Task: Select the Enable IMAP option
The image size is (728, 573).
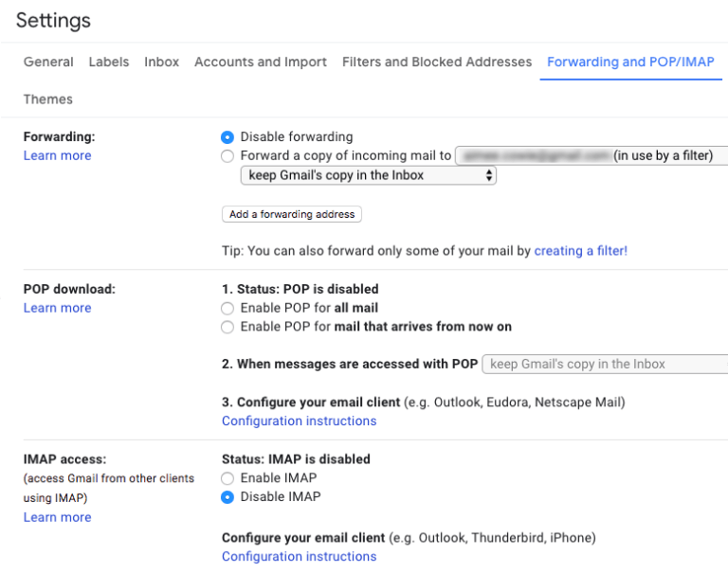Action: (x=227, y=478)
